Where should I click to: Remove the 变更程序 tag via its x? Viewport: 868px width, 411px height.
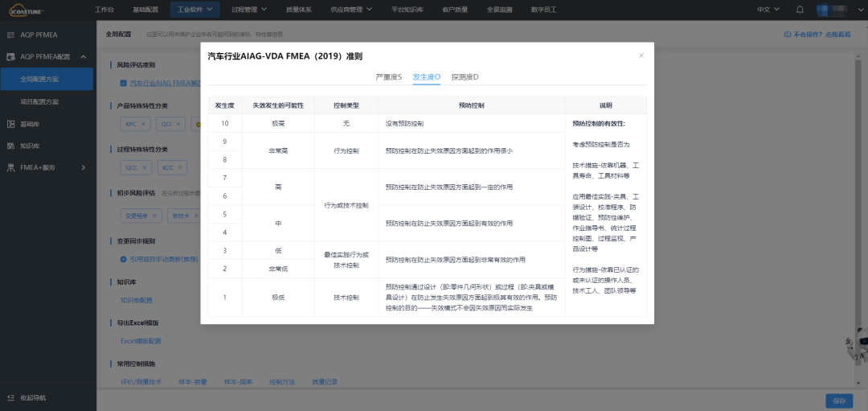(x=154, y=216)
